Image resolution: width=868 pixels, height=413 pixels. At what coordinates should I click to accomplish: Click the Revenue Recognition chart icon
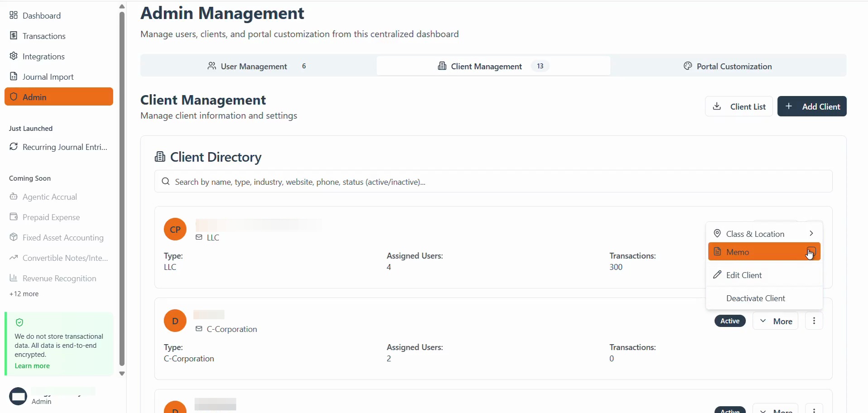click(x=14, y=278)
